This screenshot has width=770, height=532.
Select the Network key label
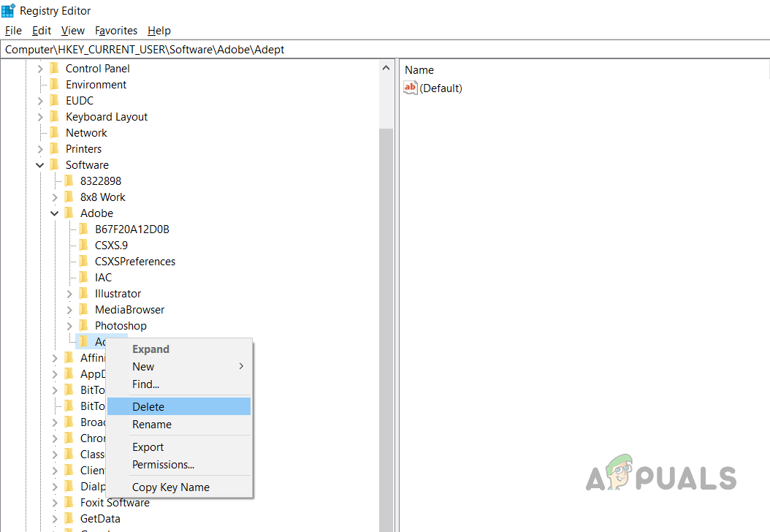(86, 132)
